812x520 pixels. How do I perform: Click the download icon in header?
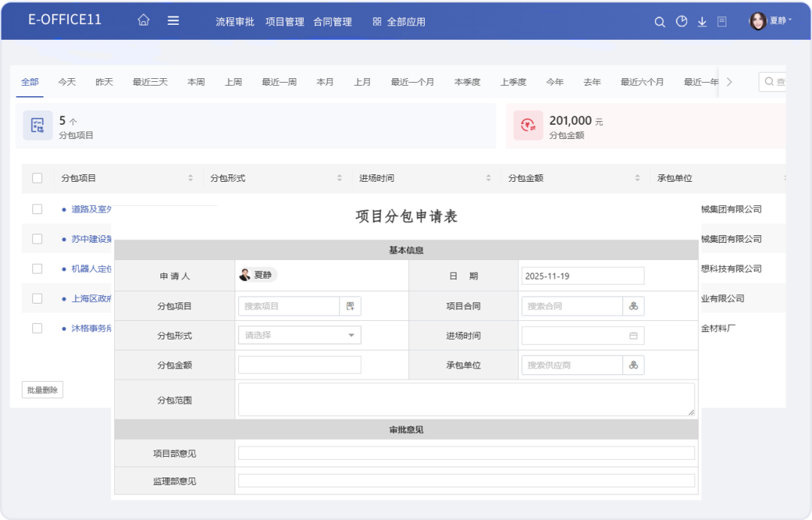pyautogui.click(x=702, y=22)
